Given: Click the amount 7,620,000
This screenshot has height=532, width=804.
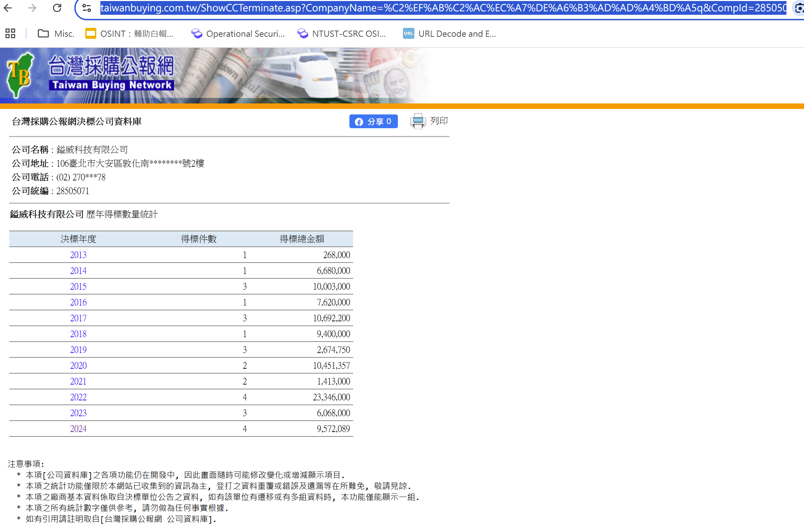Looking at the screenshot, I should pyautogui.click(x=334, y=302).
